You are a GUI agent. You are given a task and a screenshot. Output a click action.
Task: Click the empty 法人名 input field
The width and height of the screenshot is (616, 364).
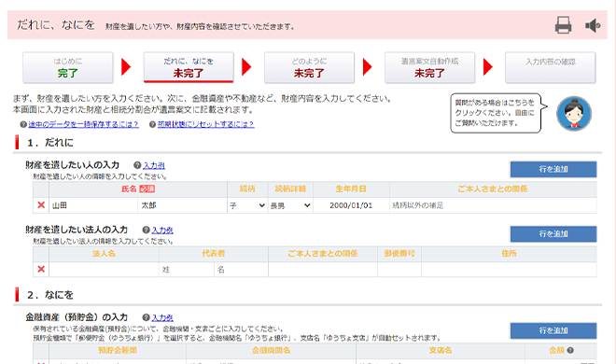pyautogui.click(x=105, y=270)
